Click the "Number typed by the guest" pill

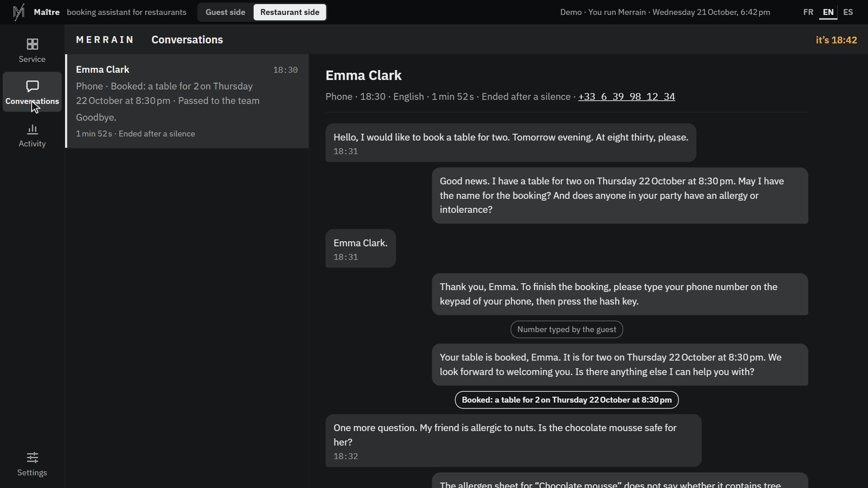click(566, 329)
